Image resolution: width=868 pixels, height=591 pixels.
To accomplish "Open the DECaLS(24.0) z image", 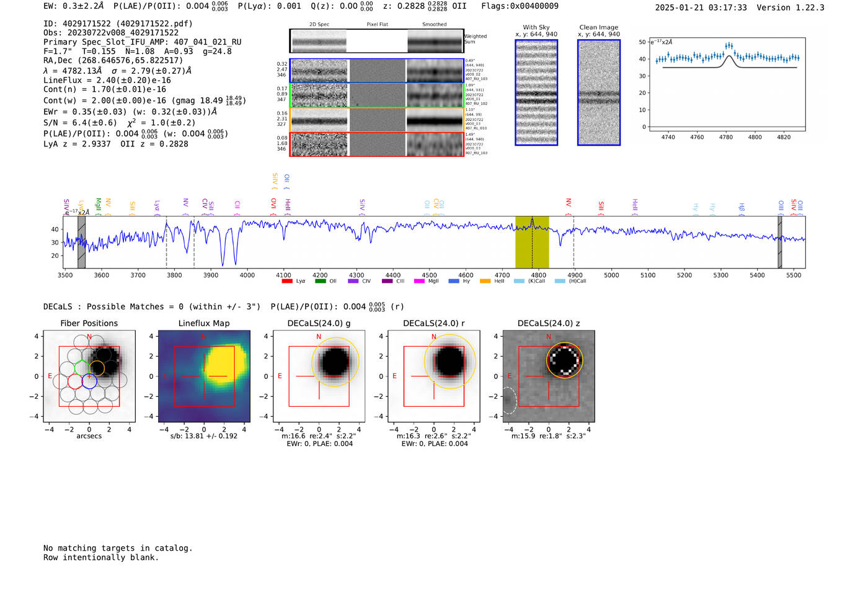I will (549, 376).
